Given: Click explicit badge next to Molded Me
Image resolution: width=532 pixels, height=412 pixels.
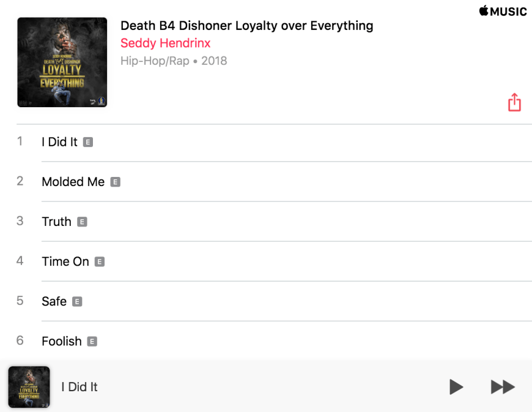Looking at the screenshot, I should [116, 182].
